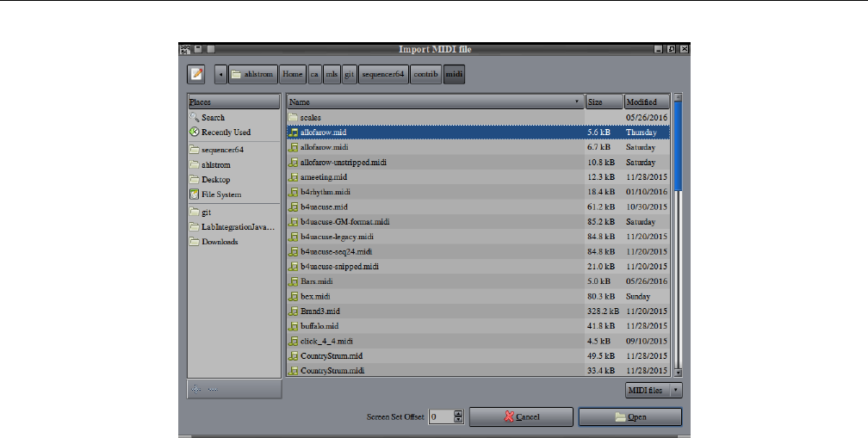Click the allofarow.mid file icon

pos(294,133)
